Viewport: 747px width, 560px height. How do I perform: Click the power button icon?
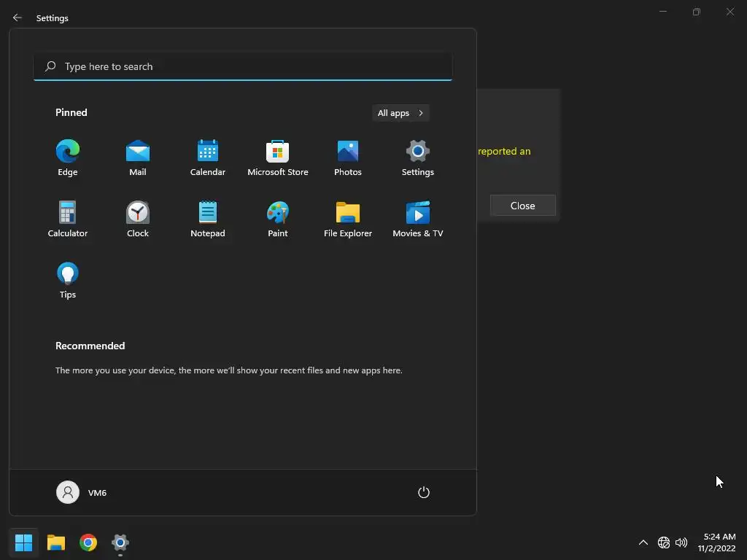tap(424, 492)
